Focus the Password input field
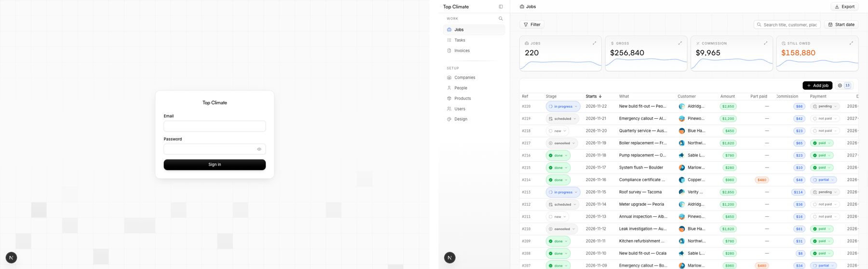 [x=215, y=149]
